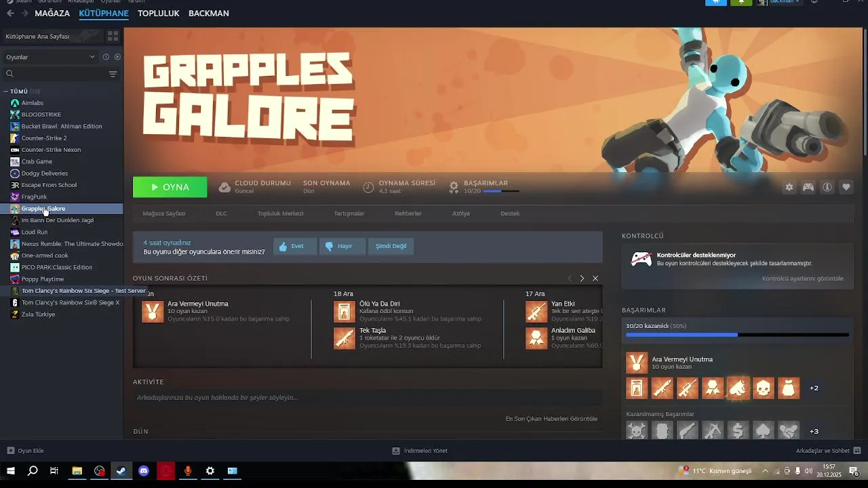Open Rehberler link
The image size is (868, 488).
(x=408, y=213)
